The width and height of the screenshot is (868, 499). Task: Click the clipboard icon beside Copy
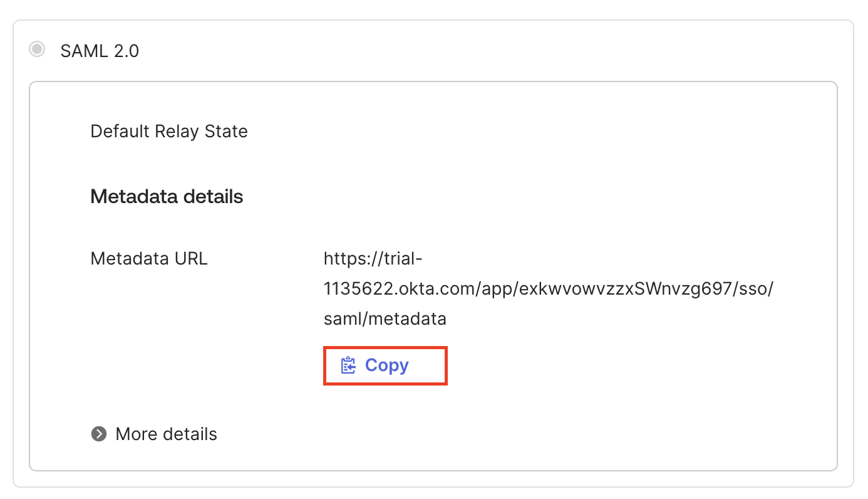click(348, 365)
